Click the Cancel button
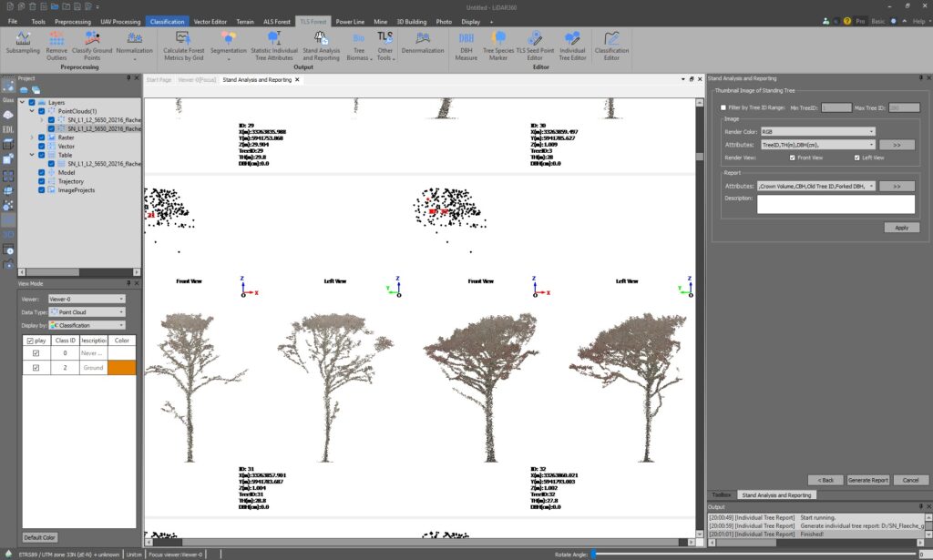This screenshot has height=560, width=933. pyautogui.click(x=910, y=480)
